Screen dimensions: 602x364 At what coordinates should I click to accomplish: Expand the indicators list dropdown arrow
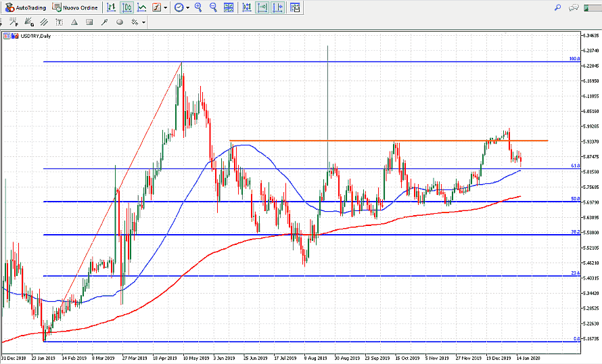[166, 7]
